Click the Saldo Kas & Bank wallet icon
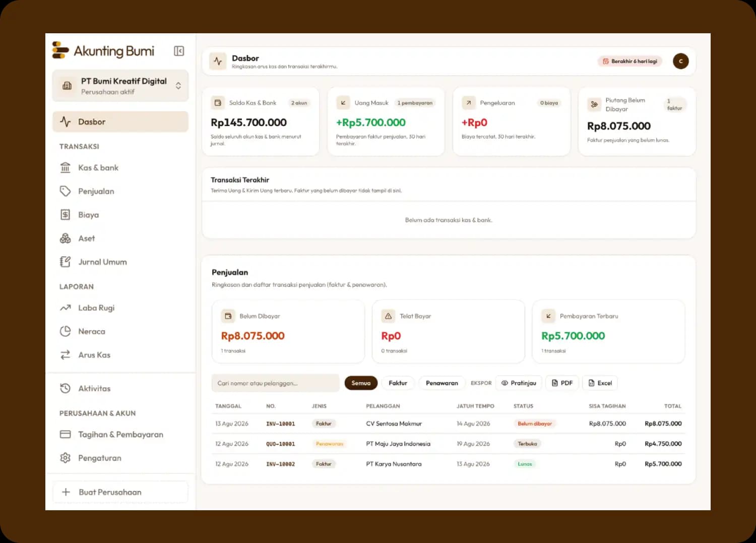 point(218,103)
